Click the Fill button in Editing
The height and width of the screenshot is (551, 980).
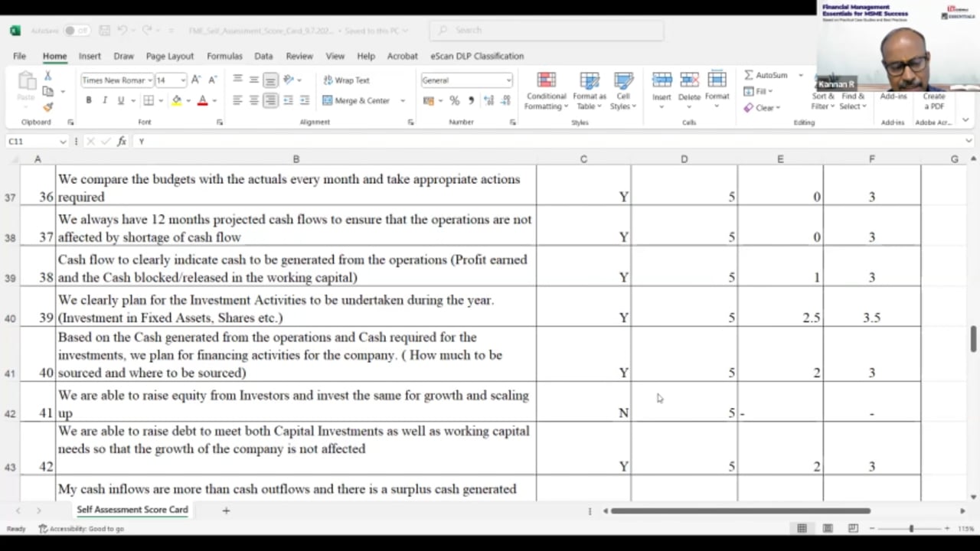coord(759,91)
